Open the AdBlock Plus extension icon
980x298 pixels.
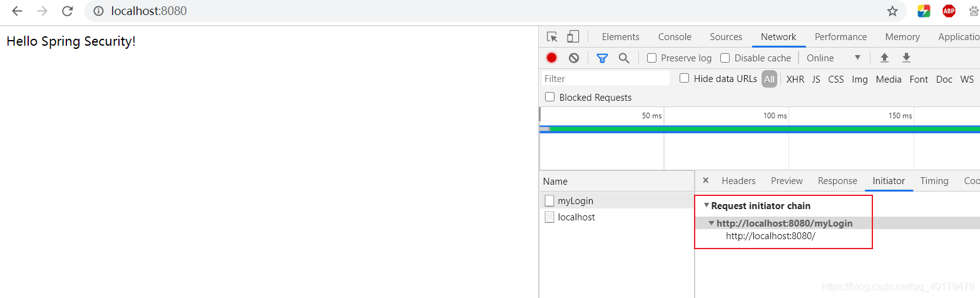(x=949, y=11)
